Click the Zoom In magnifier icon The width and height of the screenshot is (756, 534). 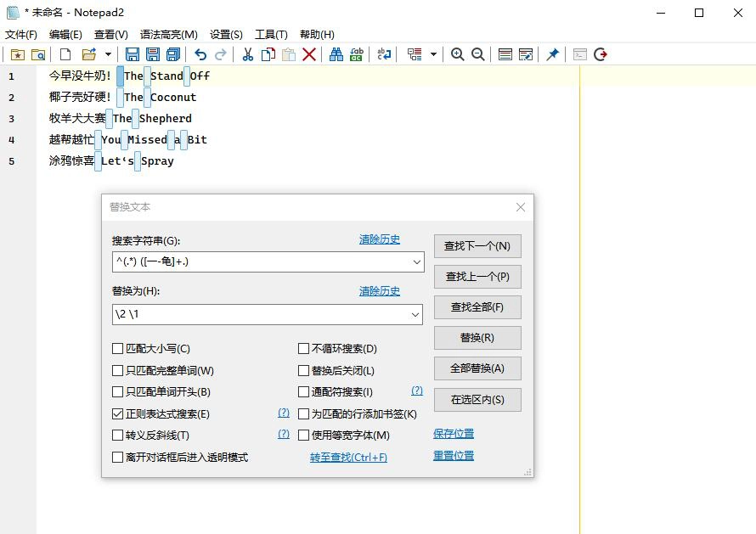click(458, 54)
